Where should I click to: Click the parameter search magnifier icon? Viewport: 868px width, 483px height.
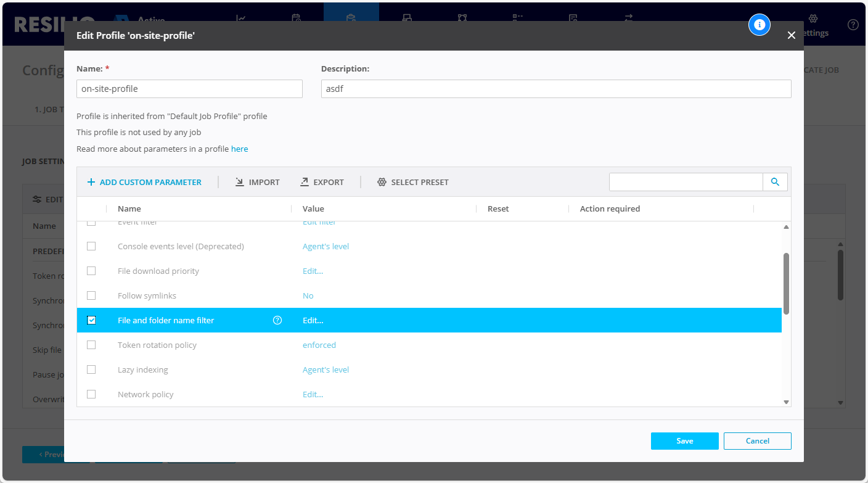775,182
